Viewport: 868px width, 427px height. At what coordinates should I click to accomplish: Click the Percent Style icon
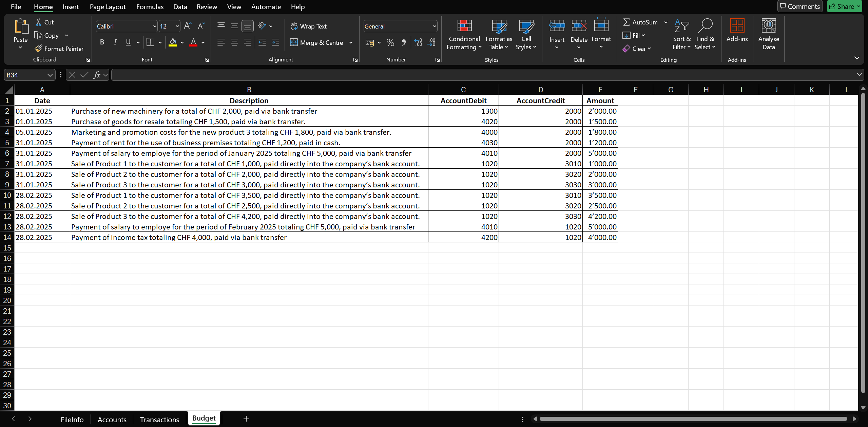[390, 42]
